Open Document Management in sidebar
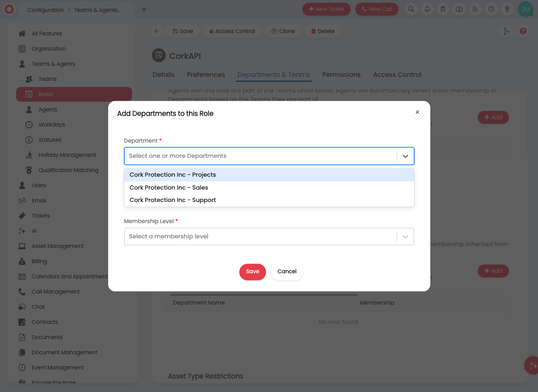538x392 pixels. click(64, 352)
